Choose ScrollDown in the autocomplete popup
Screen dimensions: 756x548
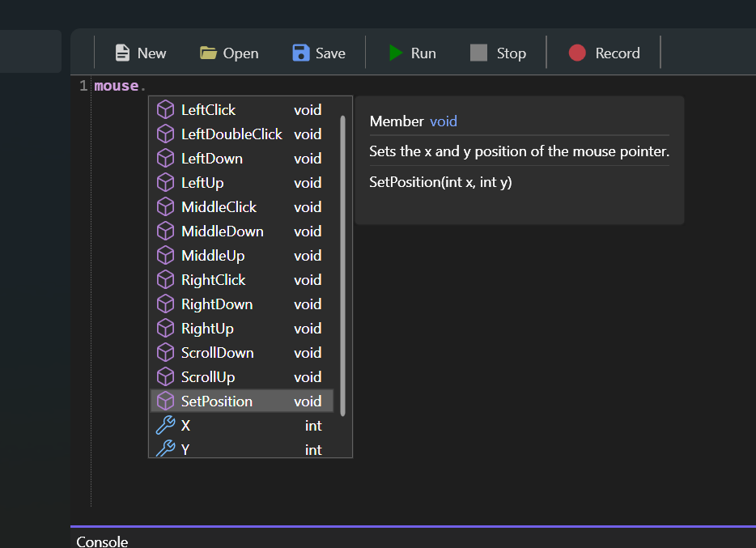tap(242, 353)
